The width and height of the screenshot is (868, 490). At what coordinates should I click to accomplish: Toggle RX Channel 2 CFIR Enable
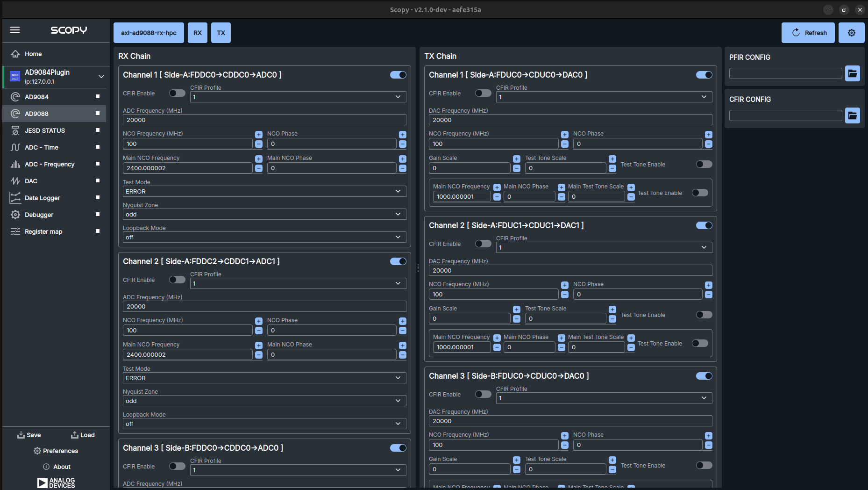(177, 280)
